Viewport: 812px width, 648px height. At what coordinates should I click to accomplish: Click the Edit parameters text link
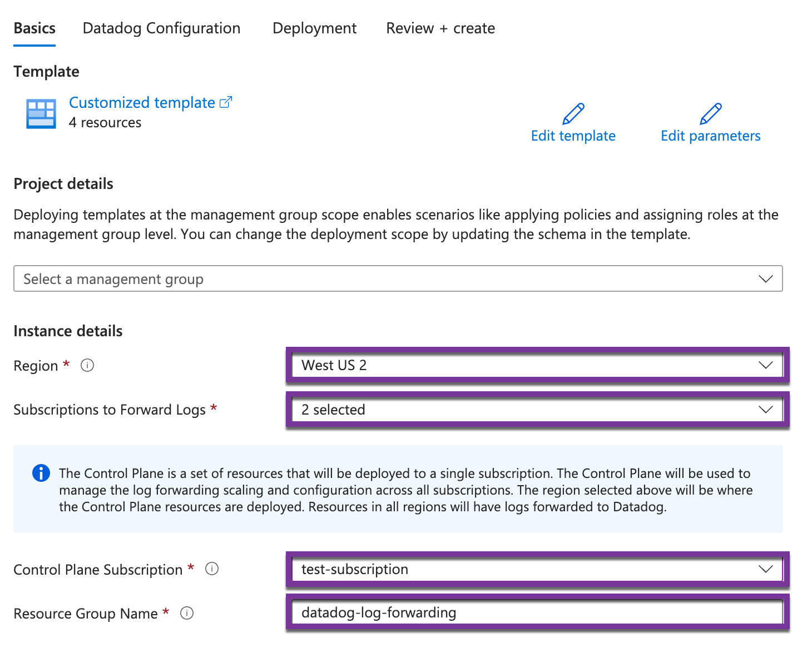pyautogui.click(x=710, y=136)
